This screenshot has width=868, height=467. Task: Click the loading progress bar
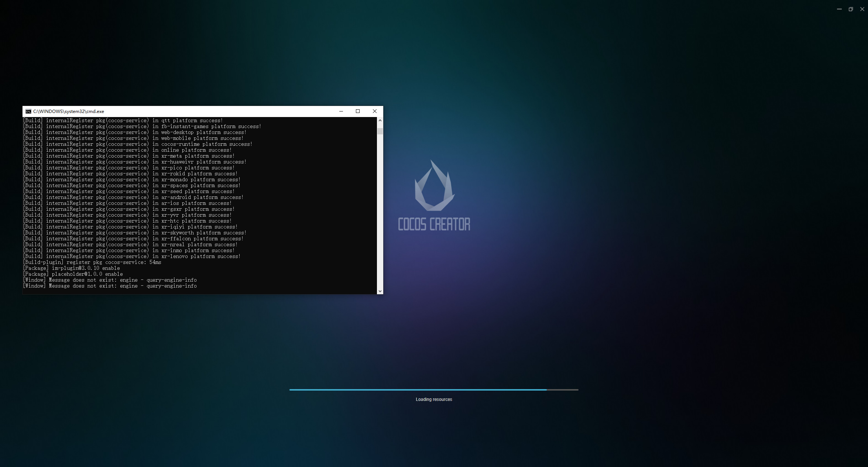[433, 389]
